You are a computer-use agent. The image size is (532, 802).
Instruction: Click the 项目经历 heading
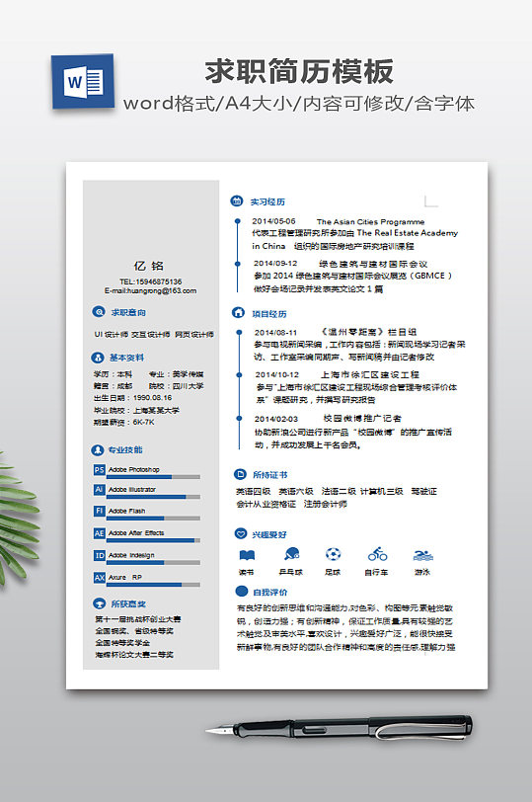[269, 313]
